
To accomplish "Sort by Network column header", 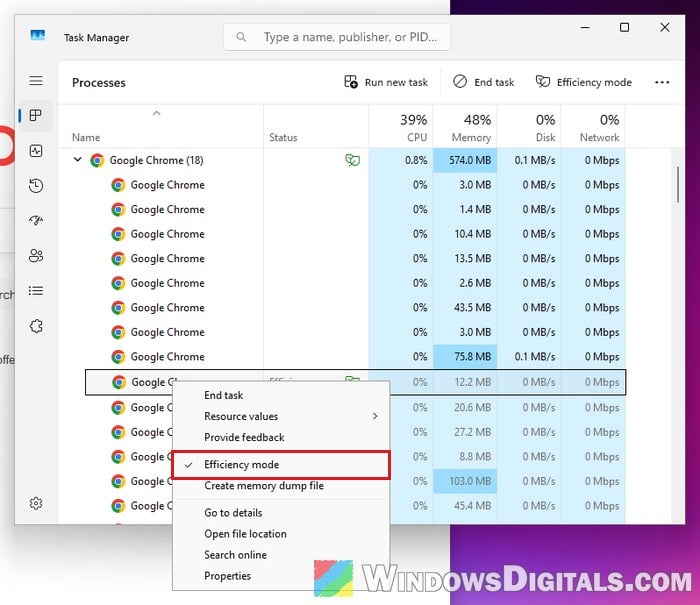I will pos(593,127).
